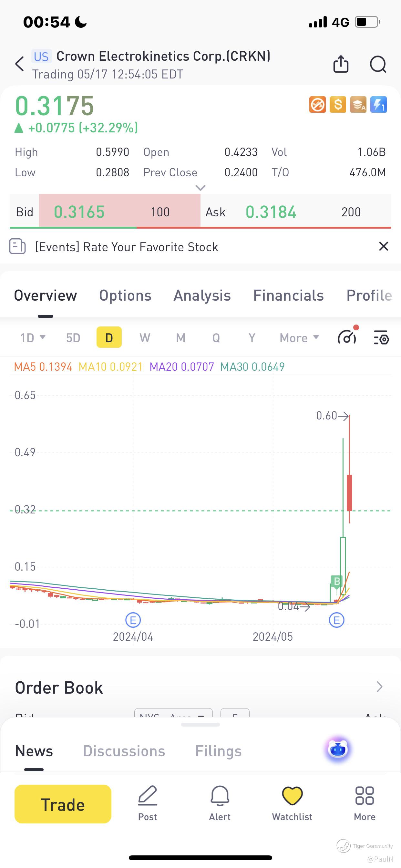The image size is (401, 868).
Task: Select the 5D chart period
Action: 73,337
